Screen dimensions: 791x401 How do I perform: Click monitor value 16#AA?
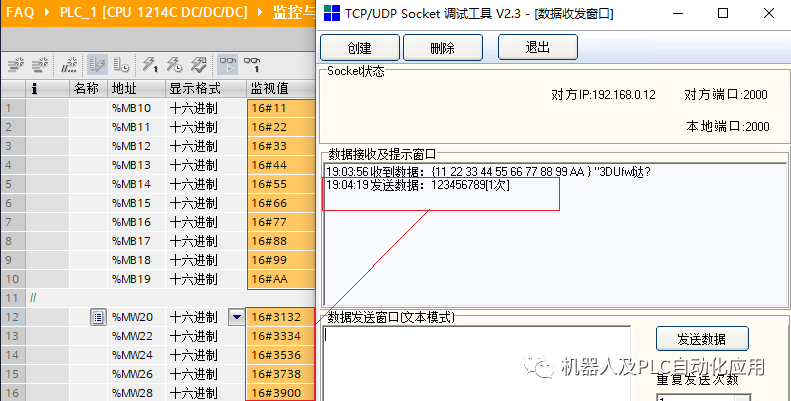coord(281,279)
